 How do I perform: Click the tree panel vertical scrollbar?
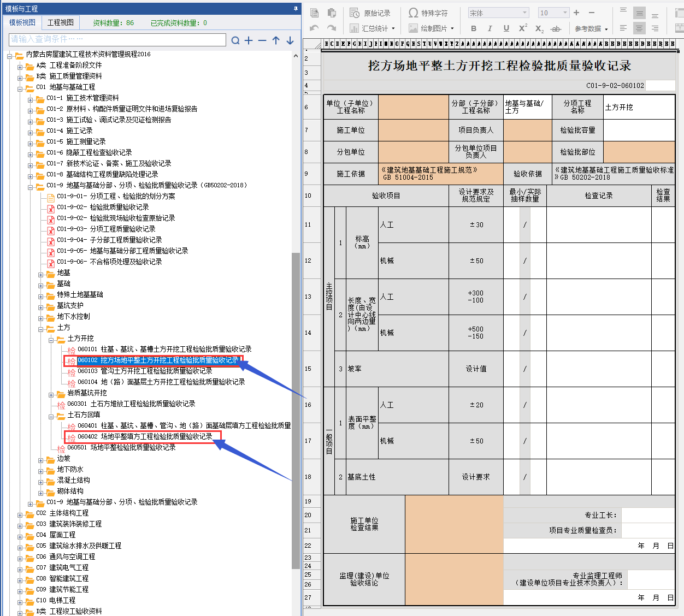click(x=296, y=382)
